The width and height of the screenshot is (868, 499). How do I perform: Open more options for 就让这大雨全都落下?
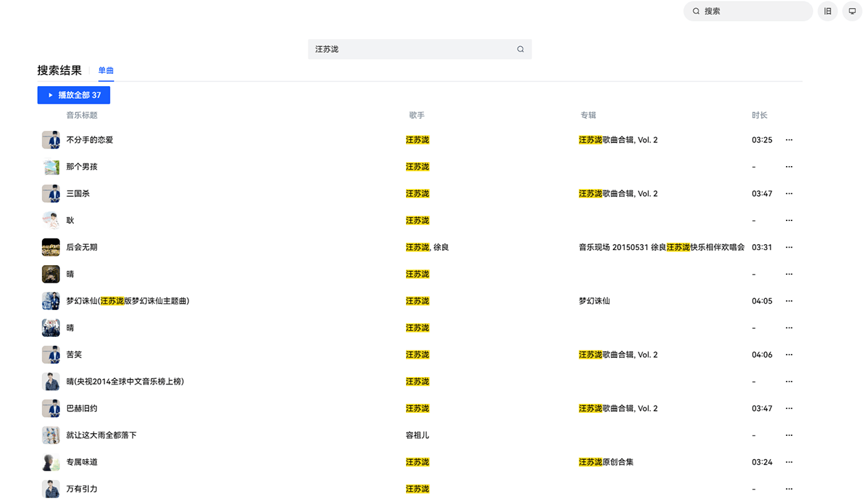[789, 435]
